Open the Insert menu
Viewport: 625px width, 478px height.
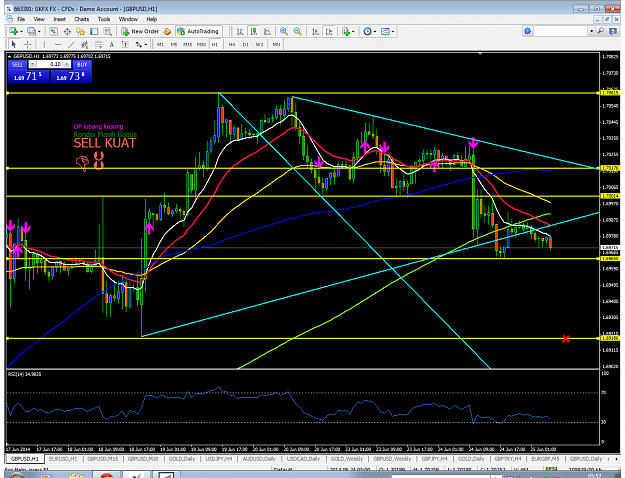coord(59,19)
